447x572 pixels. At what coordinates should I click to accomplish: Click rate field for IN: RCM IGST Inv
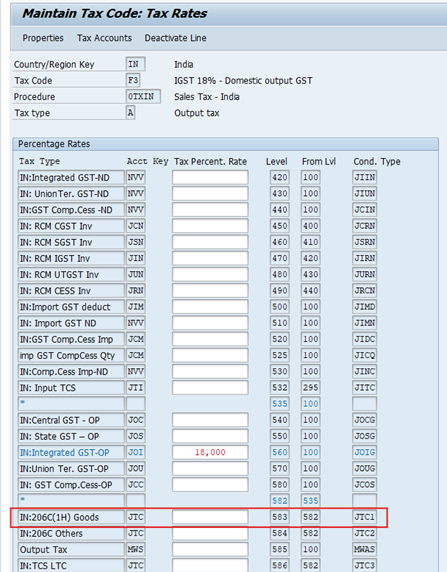tap(210, 258)
